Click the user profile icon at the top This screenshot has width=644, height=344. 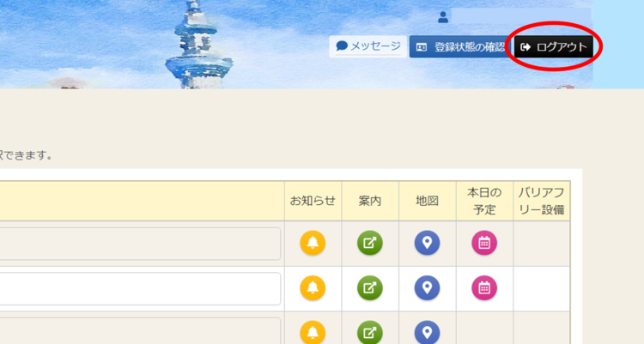point(443,17)
